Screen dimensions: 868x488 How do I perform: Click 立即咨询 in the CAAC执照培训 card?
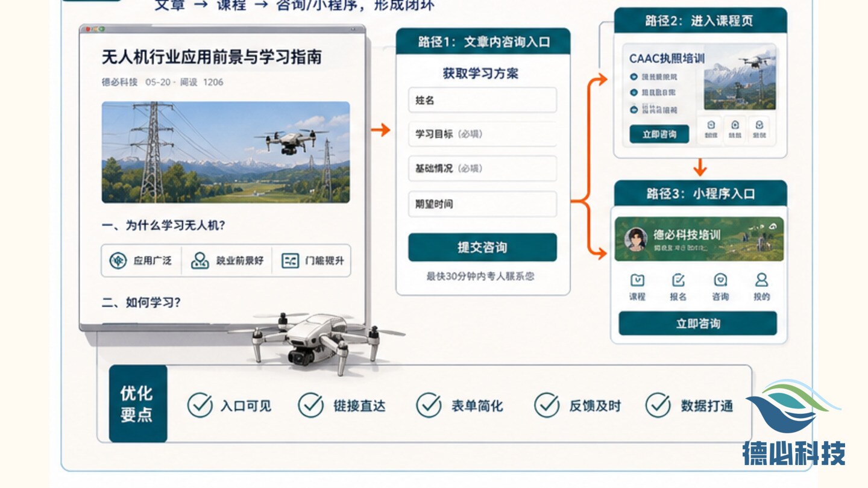(x=659, y=134)
